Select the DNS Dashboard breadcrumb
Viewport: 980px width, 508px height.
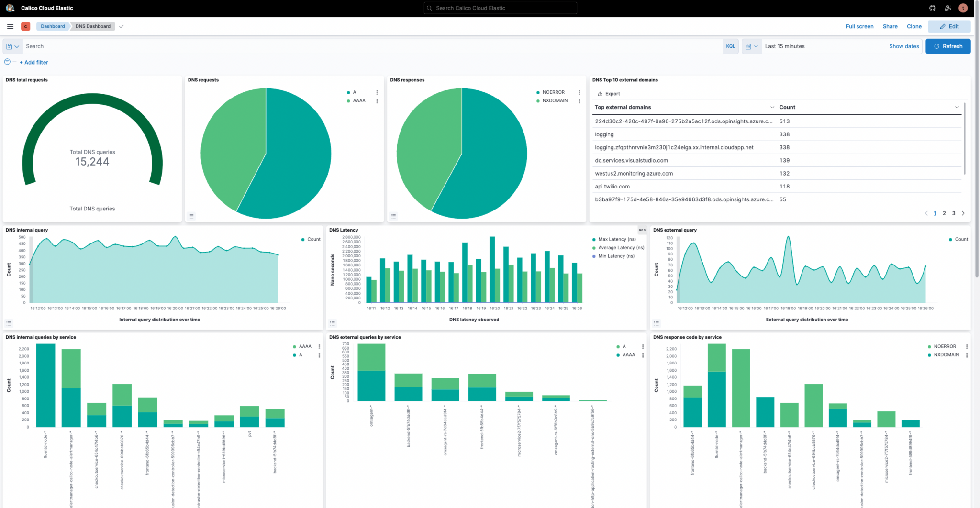pos(92,26)
